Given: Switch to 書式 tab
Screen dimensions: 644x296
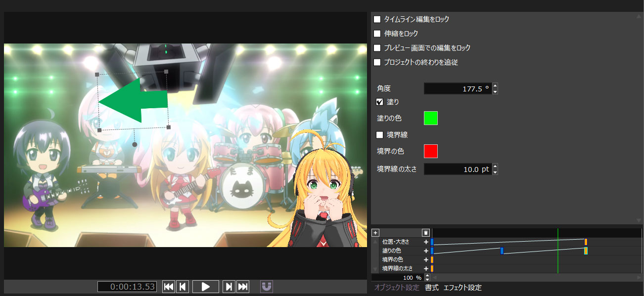Looking at the screenshot, I should click(431, 288).
